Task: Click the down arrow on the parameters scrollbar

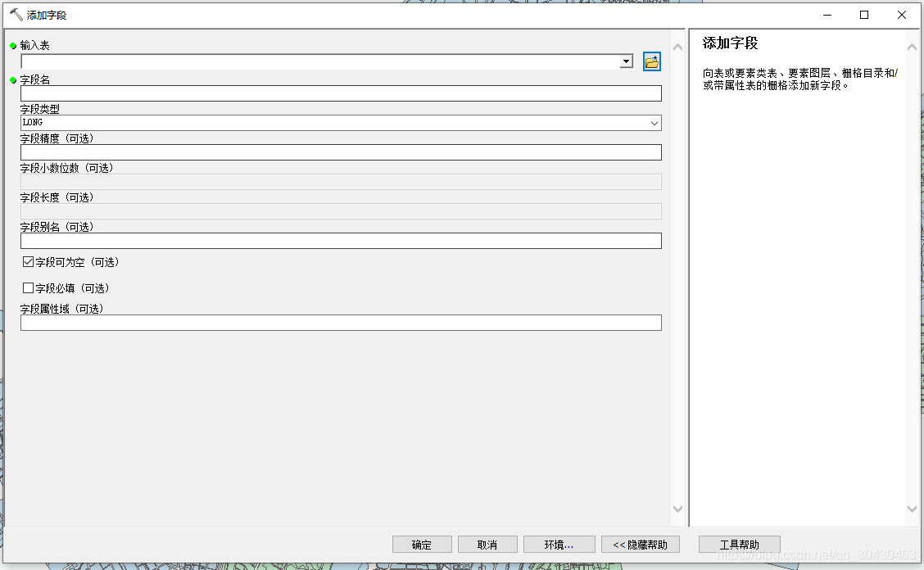Action: pos(677,508)
